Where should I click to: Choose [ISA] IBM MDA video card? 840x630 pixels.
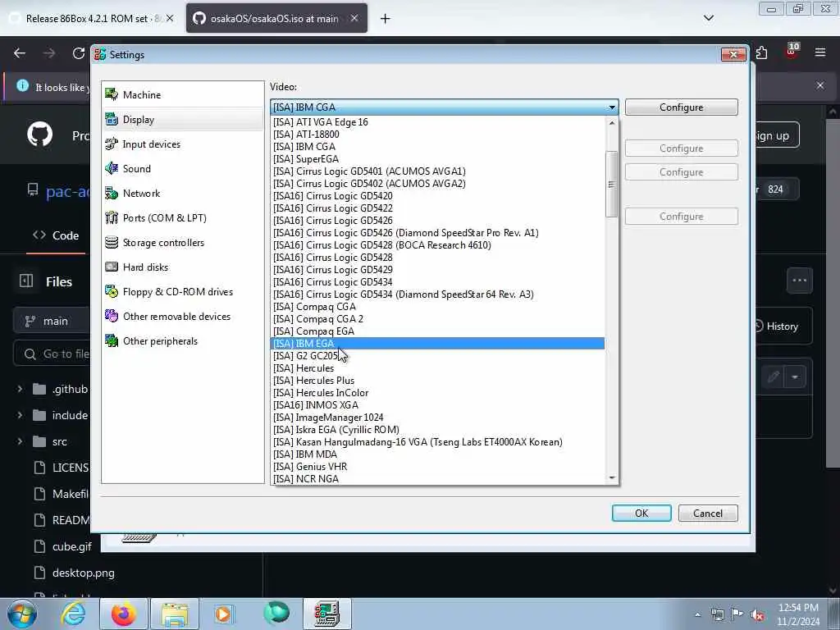438,454
